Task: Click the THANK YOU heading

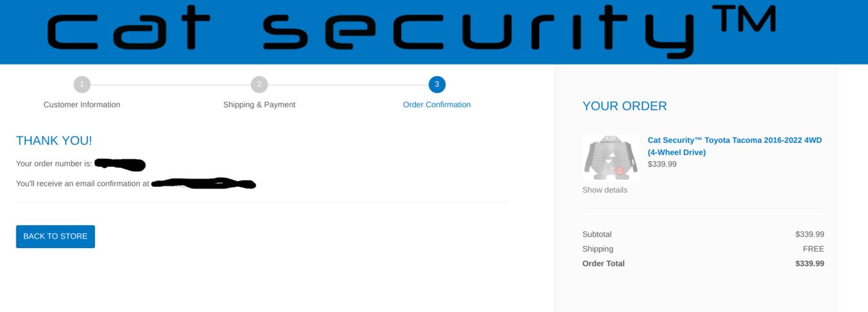Action: [54, 141]
